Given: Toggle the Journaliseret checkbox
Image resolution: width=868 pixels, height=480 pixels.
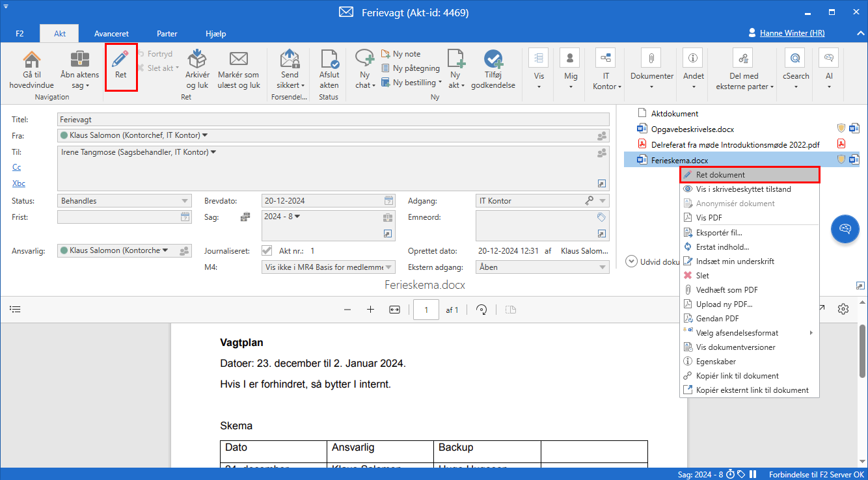Looking at the screenshot, I should (267, 250).
